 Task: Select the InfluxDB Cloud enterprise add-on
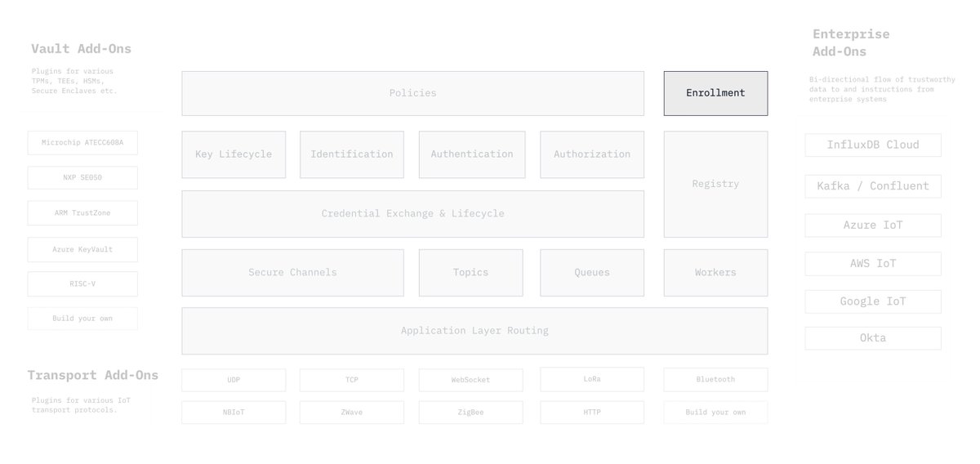[873, 145]
